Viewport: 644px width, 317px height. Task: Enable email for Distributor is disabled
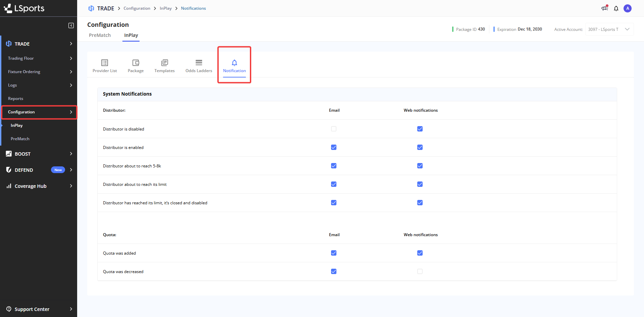click(334, 129)
